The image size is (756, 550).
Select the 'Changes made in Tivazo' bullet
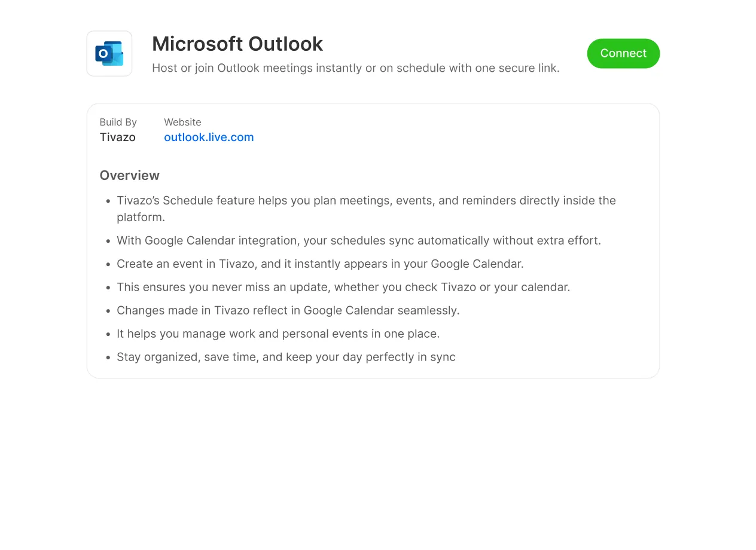click(288, 310)
